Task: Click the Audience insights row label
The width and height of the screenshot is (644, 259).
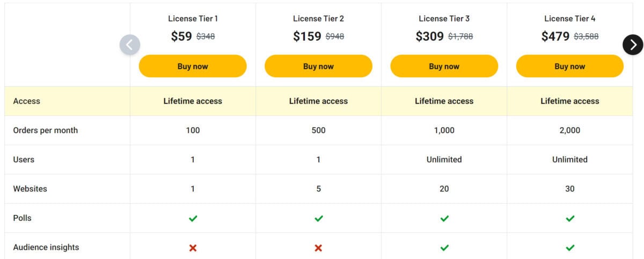Action: click(46, 247)
